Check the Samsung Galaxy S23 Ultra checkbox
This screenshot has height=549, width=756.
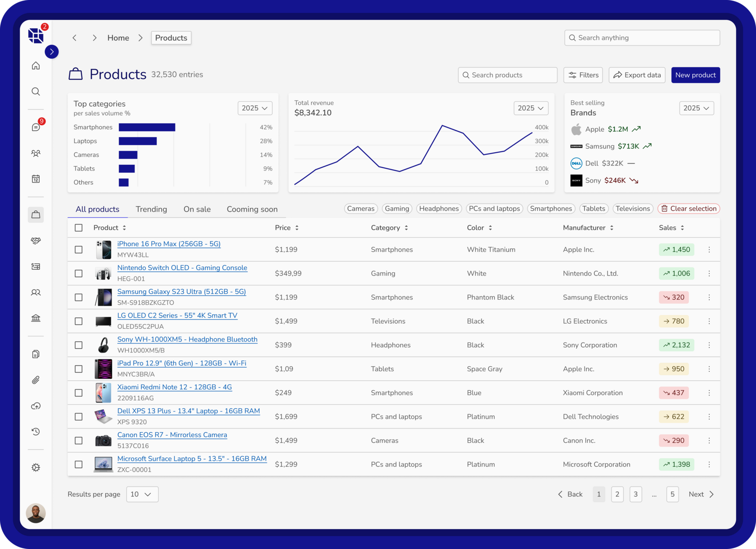tap(79, 297)
